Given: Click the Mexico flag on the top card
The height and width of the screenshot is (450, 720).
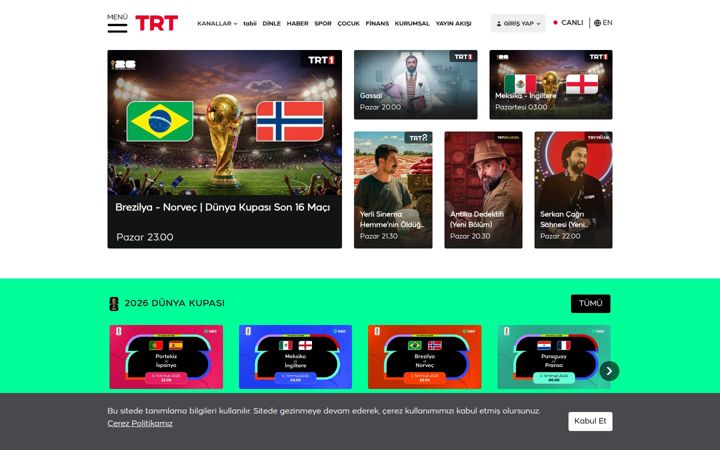Looking at the screenshot, I should 520,84.
